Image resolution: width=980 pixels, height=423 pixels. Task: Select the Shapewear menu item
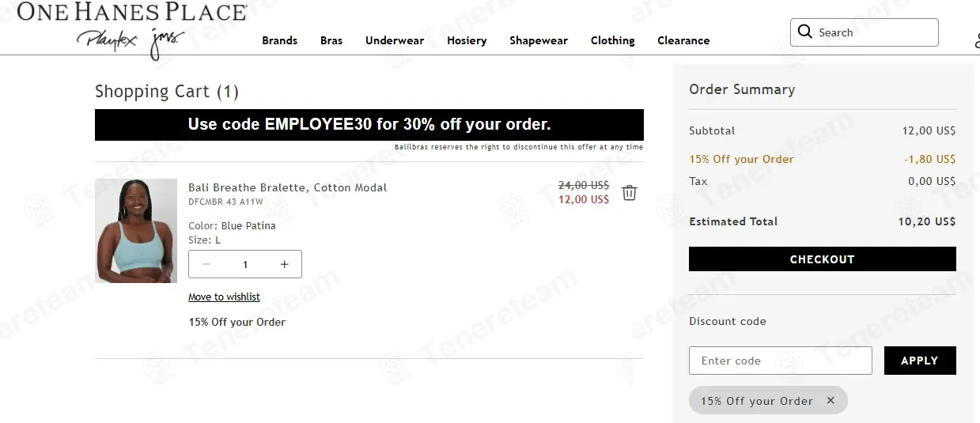[539, 40]
